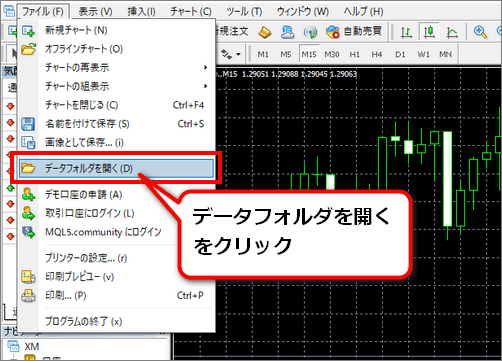Choose MQL5.community にログイン
This screenshot has width=502, height=361.
tap(117, 232)
